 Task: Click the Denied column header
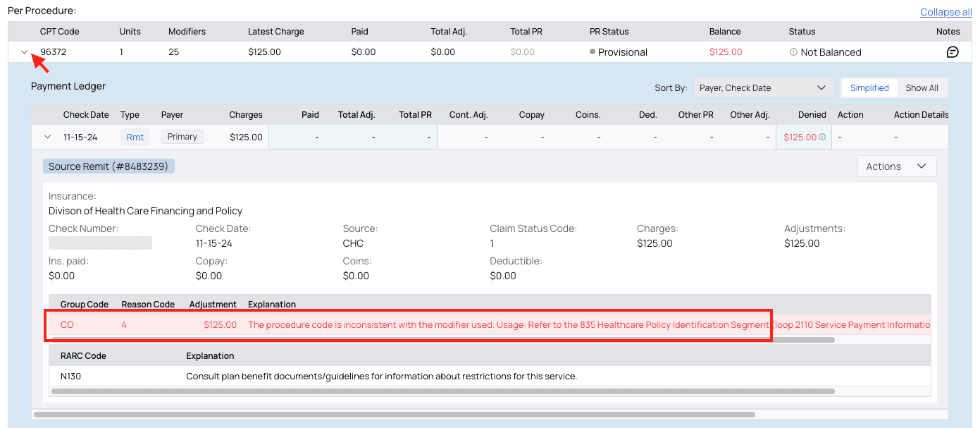coord(812,115)
